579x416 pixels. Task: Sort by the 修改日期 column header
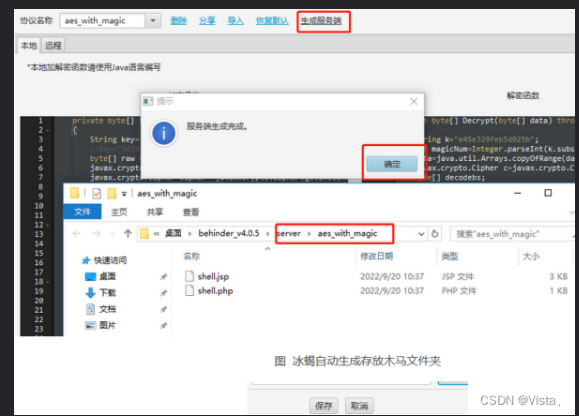pyautogui.click(x=376, y=256)
